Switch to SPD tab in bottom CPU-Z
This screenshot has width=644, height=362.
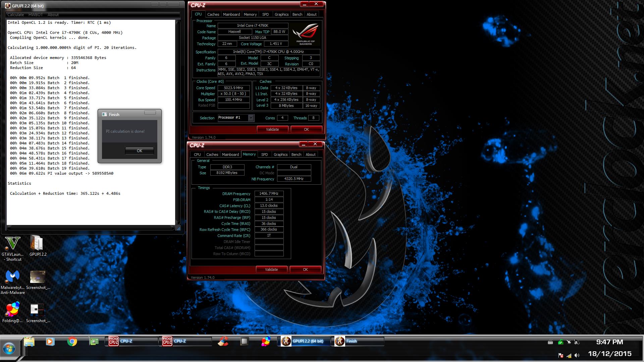(264, 155)
